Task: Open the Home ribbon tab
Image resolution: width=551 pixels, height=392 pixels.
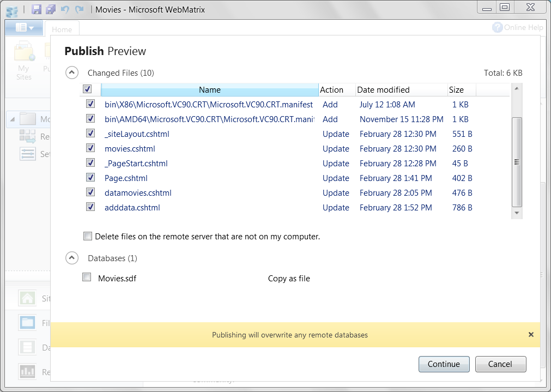Action: tap(62, 29)
